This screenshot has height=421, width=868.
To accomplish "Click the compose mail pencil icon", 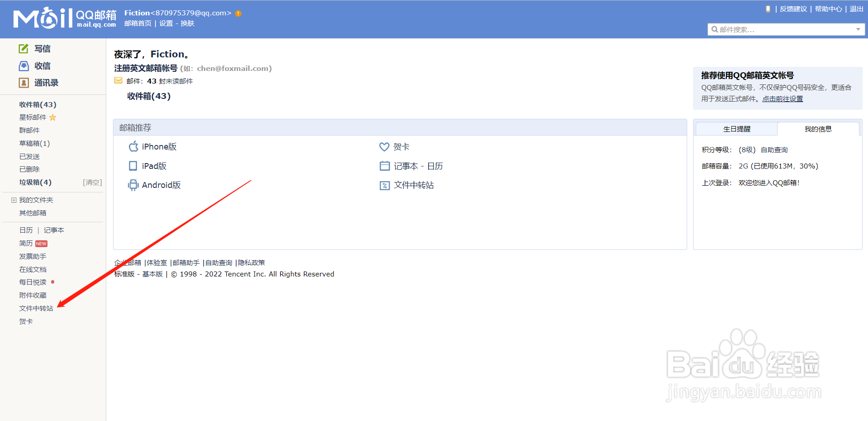I will [x=24, y=48].
